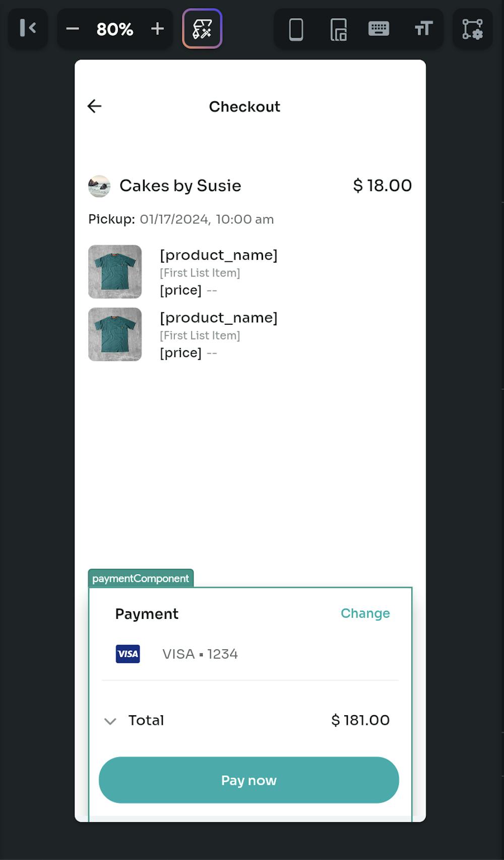Tap the Pay now button
The width and height of the screenshot is (504, 860).
[248, 780]
